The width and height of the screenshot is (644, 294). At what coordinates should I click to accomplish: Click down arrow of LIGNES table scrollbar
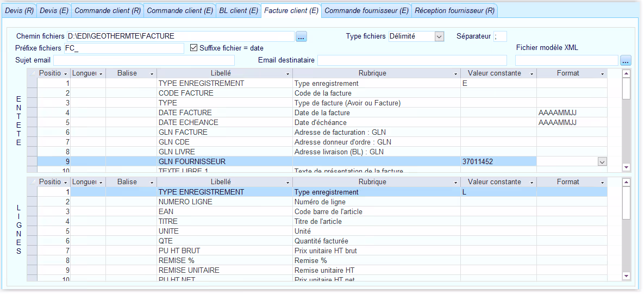tap(626, 276)
